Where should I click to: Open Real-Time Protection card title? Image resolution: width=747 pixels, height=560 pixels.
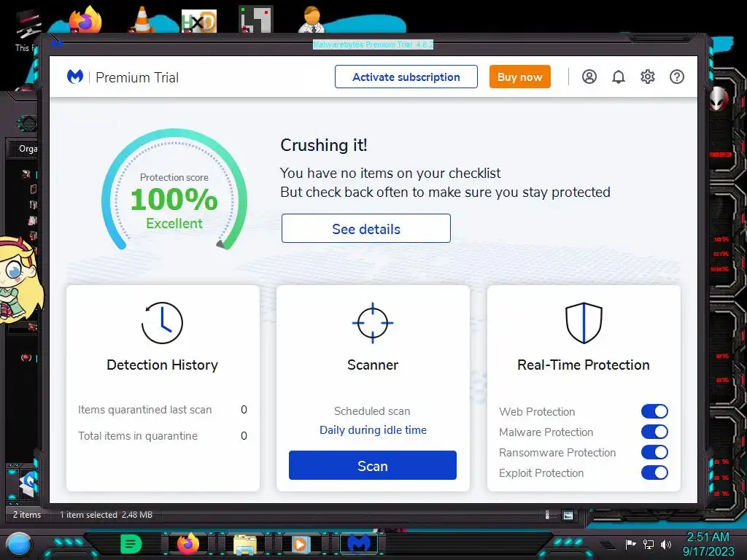coord(584,365)
